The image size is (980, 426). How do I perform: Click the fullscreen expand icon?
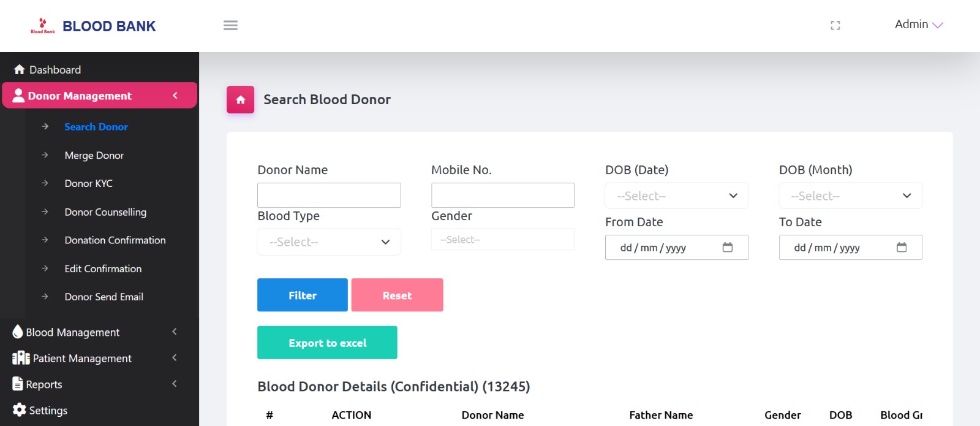tap(835, 25)
